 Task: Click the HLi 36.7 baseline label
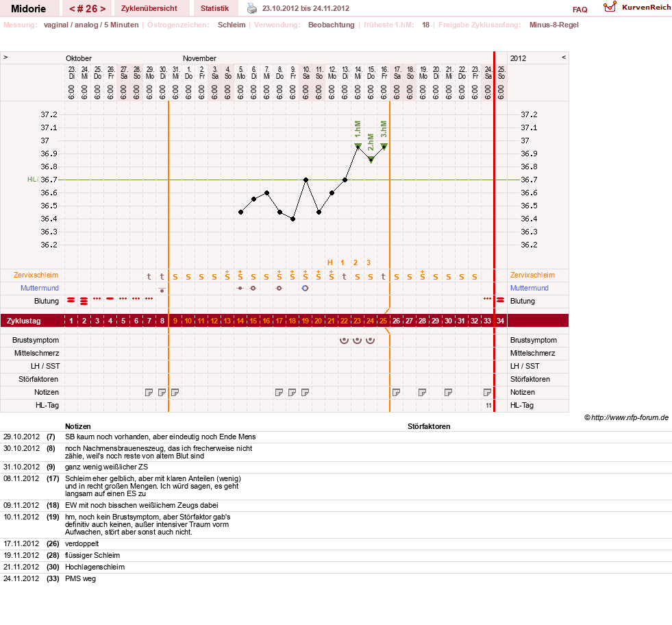[x=42, y=180]
